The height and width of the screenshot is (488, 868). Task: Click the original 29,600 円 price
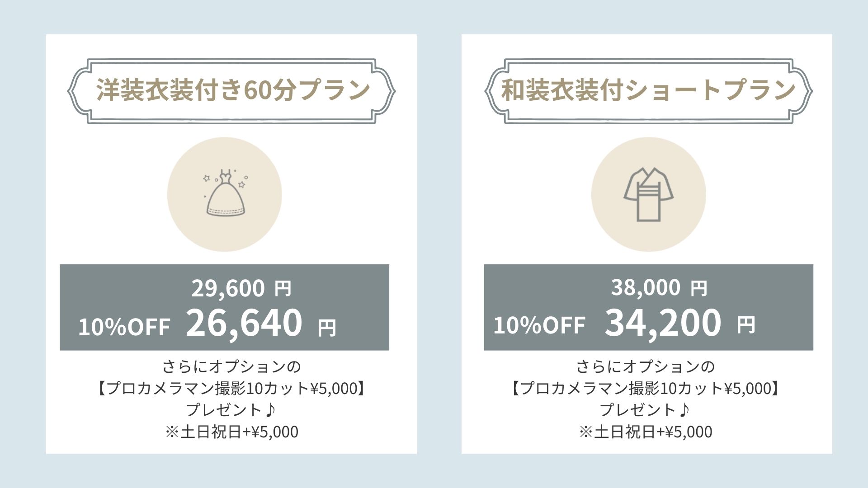(241, 288)
